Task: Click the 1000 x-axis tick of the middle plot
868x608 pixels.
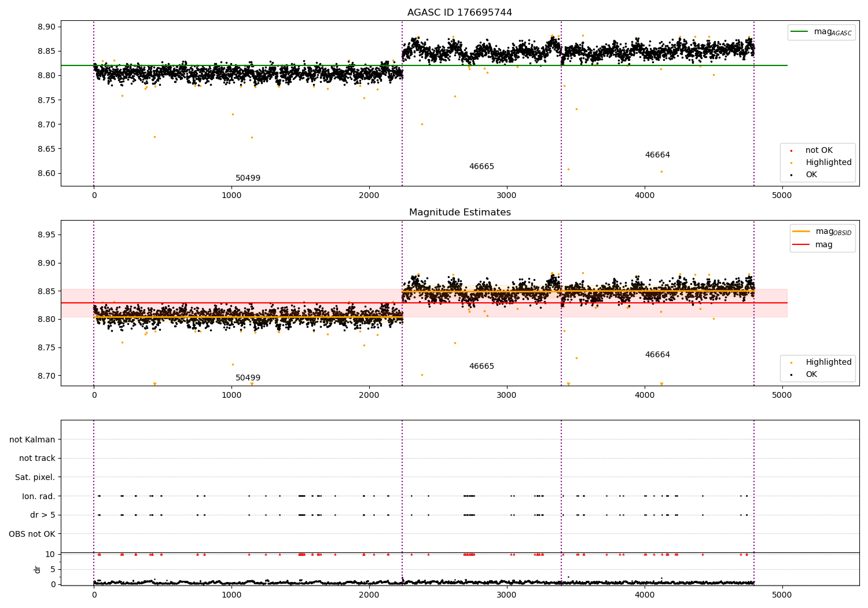Action: point(231,395)
